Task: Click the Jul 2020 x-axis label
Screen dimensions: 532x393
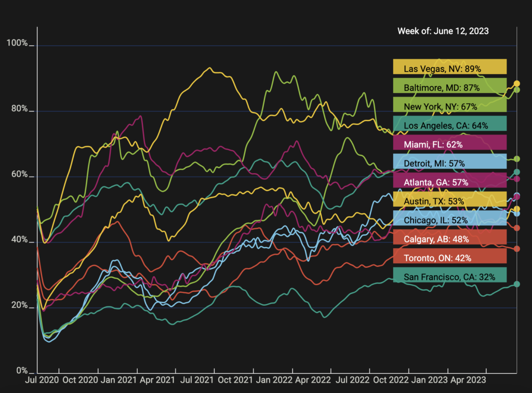Action: pos(37,380)
